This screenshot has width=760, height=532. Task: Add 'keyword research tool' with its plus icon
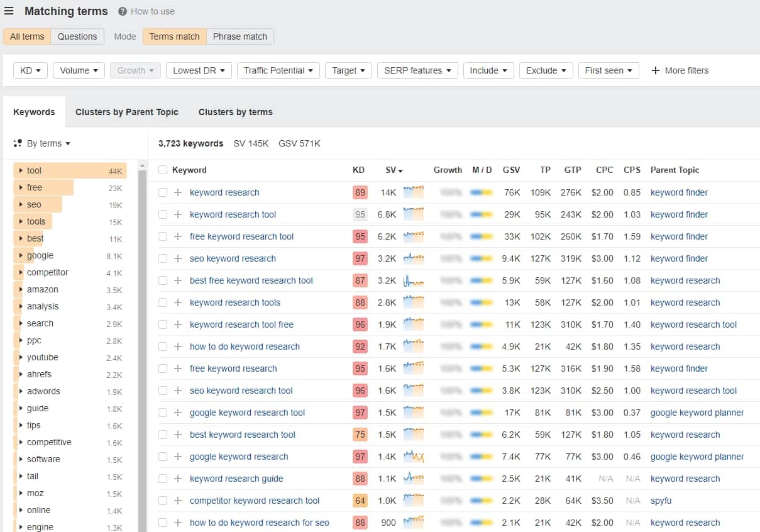pyautogui.click(x=178, y=214)
